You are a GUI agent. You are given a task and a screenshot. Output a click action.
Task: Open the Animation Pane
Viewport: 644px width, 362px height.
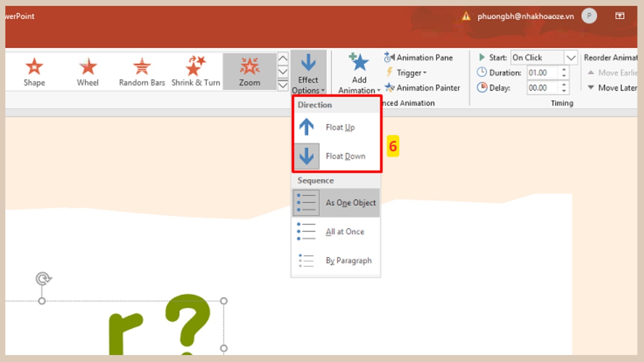coord(420,57)
